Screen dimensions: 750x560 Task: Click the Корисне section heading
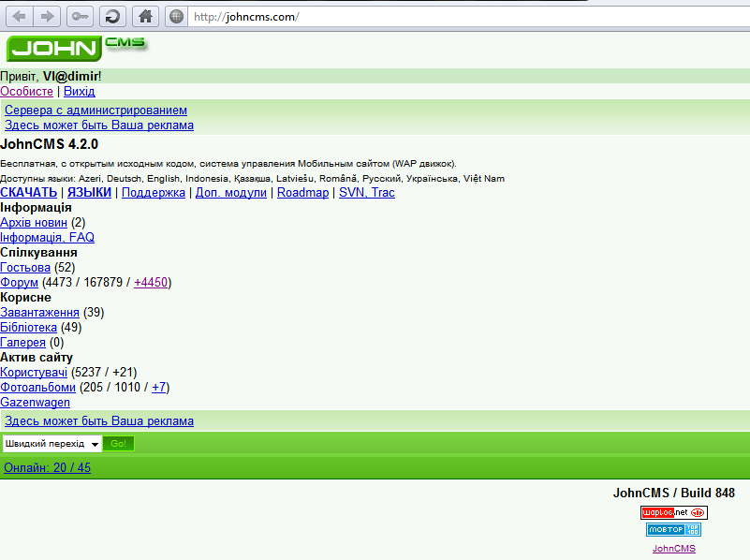(x=25, y=298)
